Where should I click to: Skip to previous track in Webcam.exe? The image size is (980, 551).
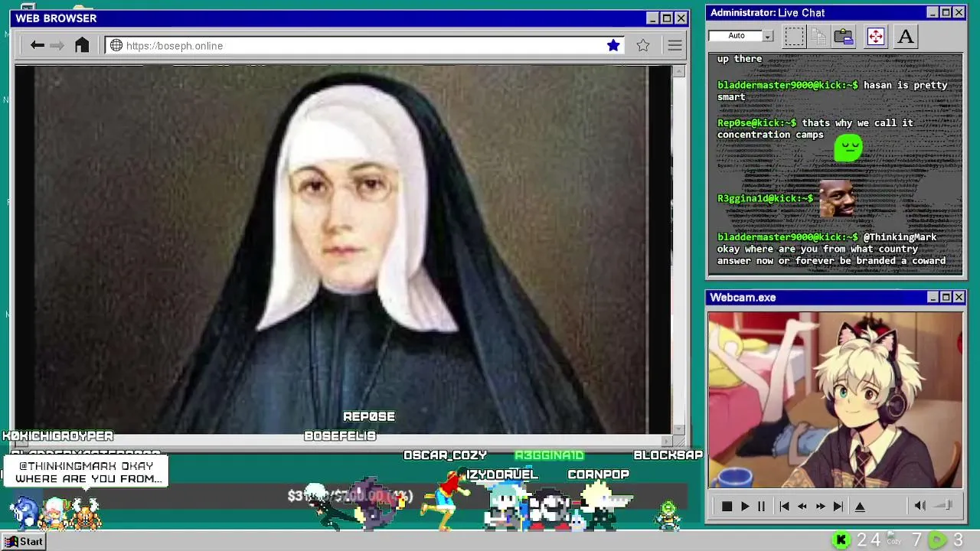click(784, 507)
